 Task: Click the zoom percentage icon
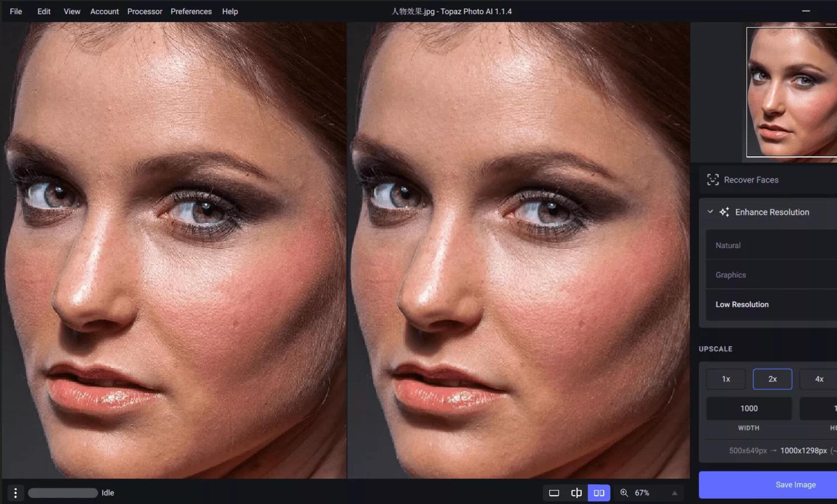(624, 492)
